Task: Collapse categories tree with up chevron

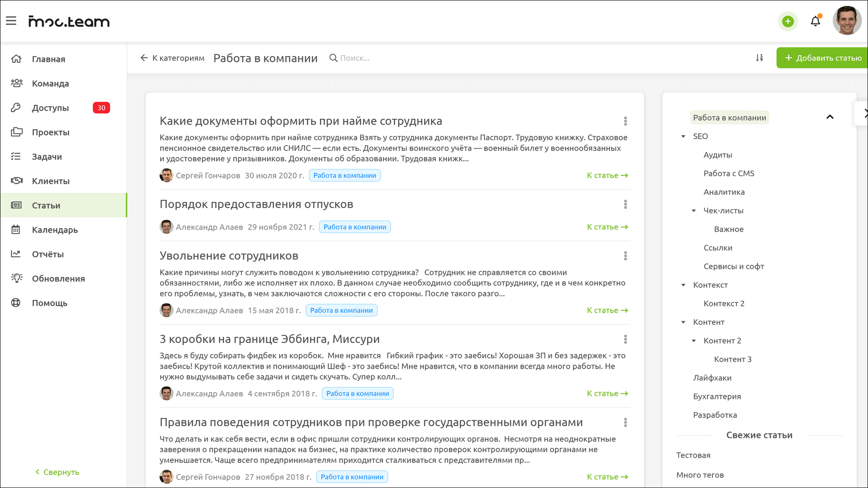Action: (830, 117)
